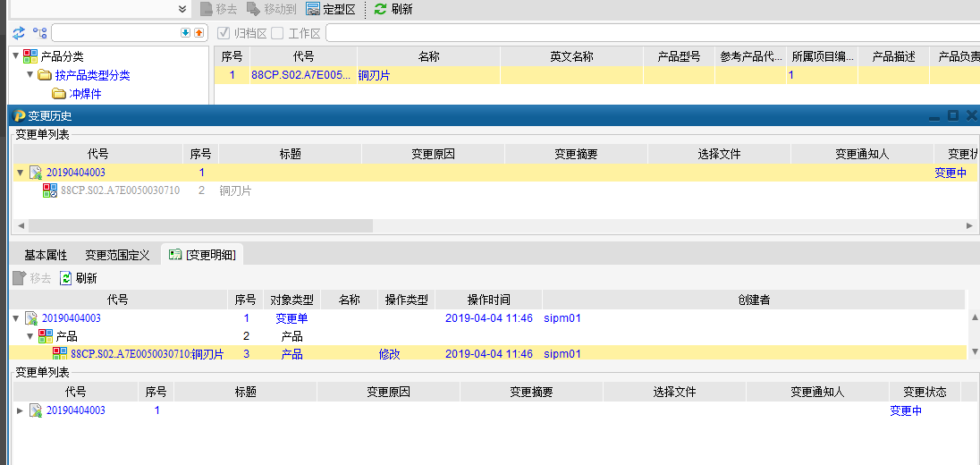The height and width of the screenshot is (465, 980).
Task: Select the 按产品类型分类 folder icon
Action: (x=45, y=75)
